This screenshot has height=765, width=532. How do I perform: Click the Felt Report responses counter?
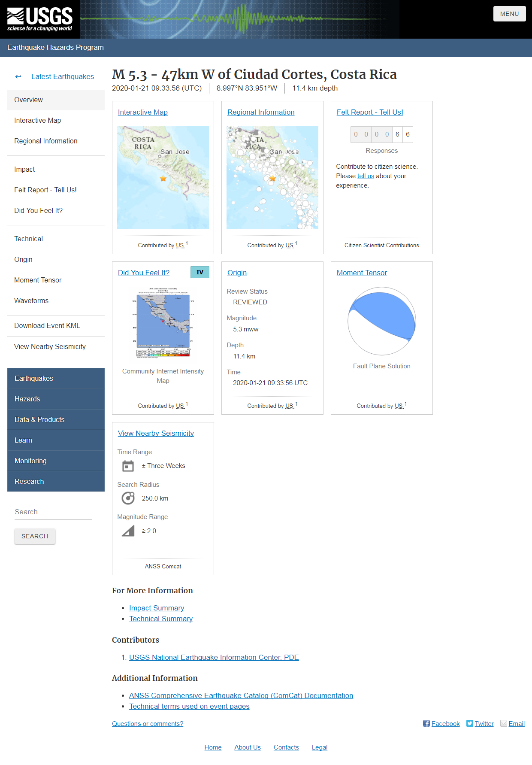tap(382, 134)
